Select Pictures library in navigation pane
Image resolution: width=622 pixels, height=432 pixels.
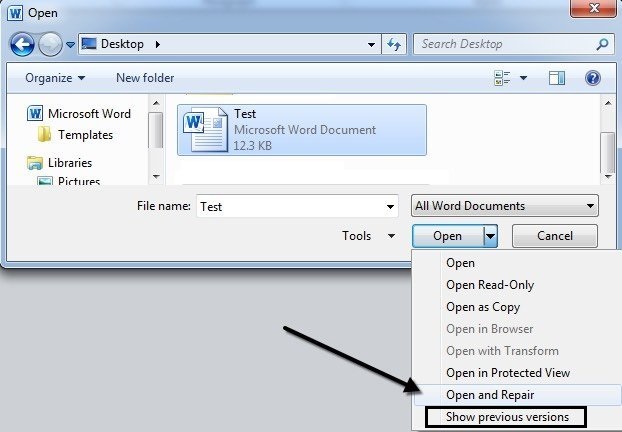point(68,181)
